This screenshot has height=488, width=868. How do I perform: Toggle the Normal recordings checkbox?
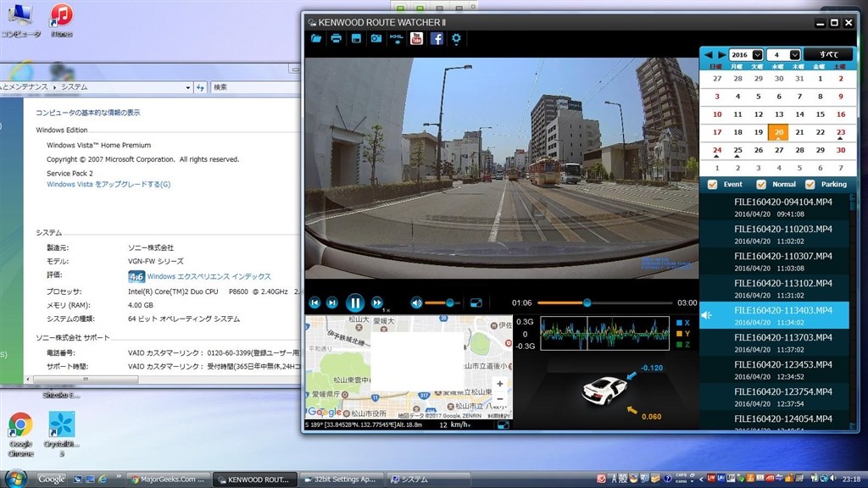(x=761, y=185)
